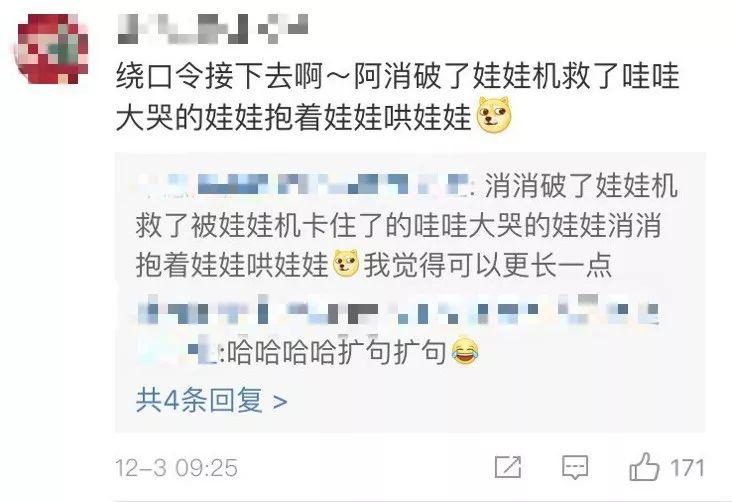Tap the long blurred name line in second reply

point(398,309)
